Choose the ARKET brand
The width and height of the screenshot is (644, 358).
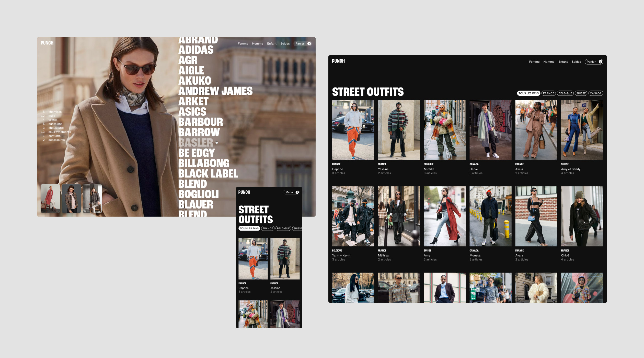pyautogui.click(x=193, y=101)
